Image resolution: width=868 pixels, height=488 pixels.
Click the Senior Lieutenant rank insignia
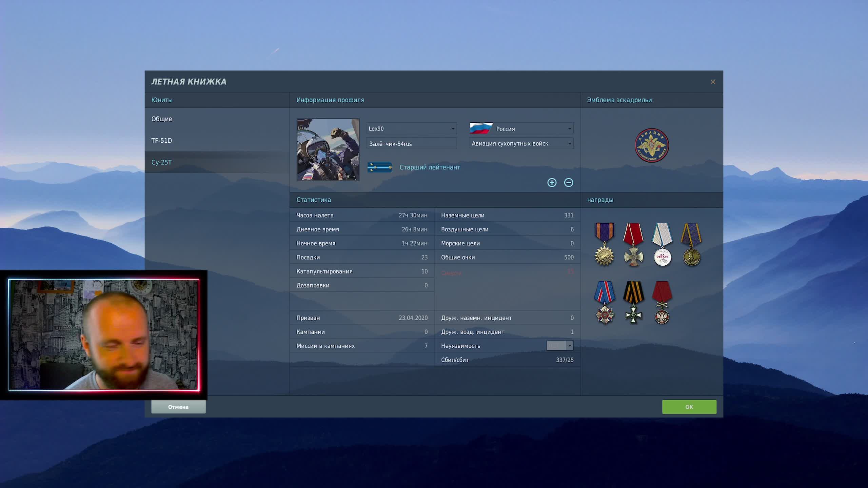tap(380, 167)
